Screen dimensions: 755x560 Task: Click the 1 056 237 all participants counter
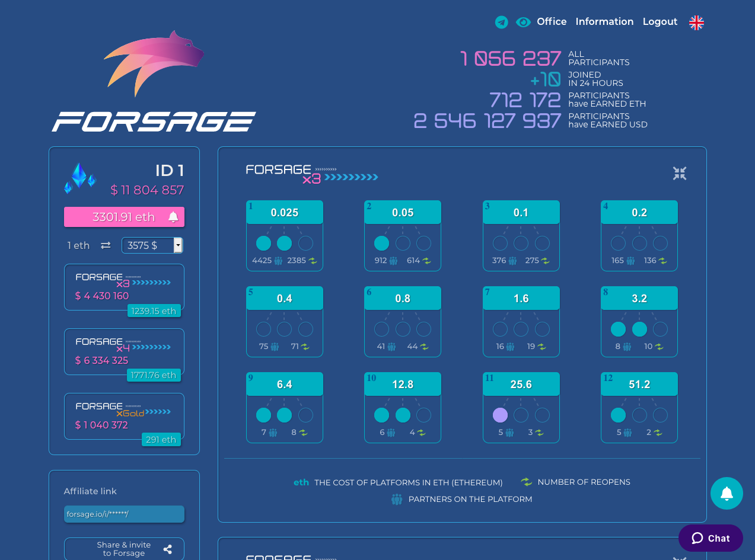511,58
